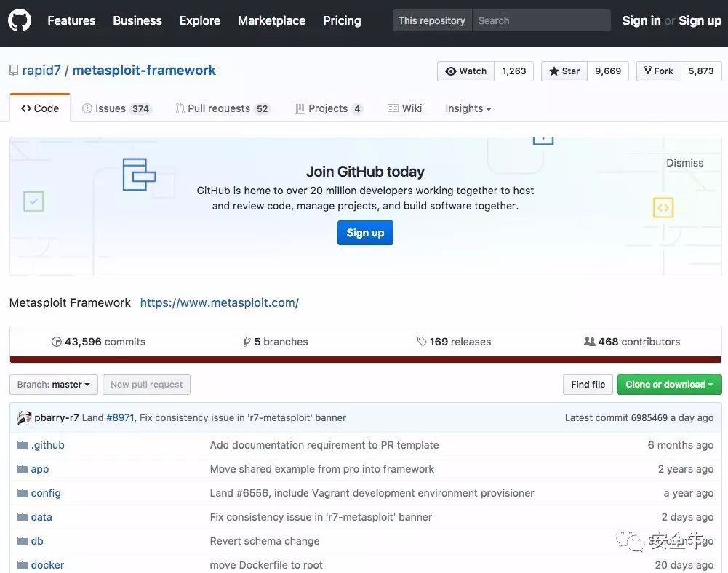Open 'Add documentation requirement to PR template'
Screen dimensions: 728x573
(324, 445)
